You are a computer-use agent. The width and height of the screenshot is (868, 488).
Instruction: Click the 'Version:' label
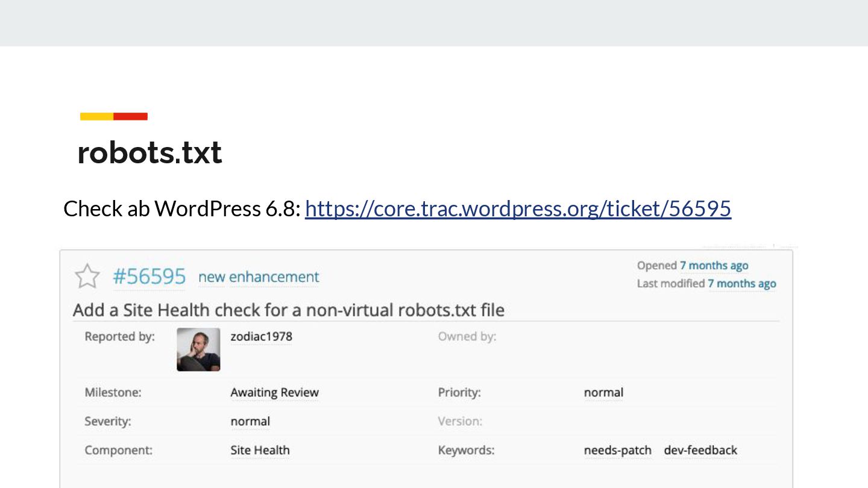pyautogui.click(x=460, y=422)
